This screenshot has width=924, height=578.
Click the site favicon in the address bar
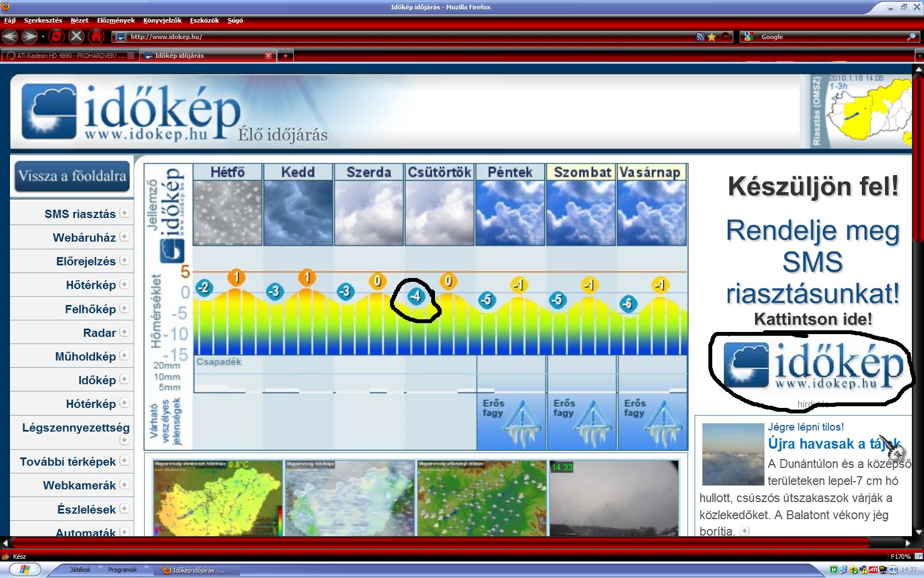point(122,37)
